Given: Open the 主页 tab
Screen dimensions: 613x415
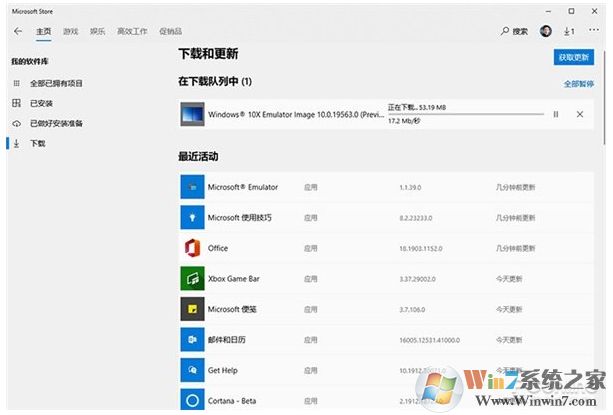Looking at the screenshot, I should [x=43, y=31].
